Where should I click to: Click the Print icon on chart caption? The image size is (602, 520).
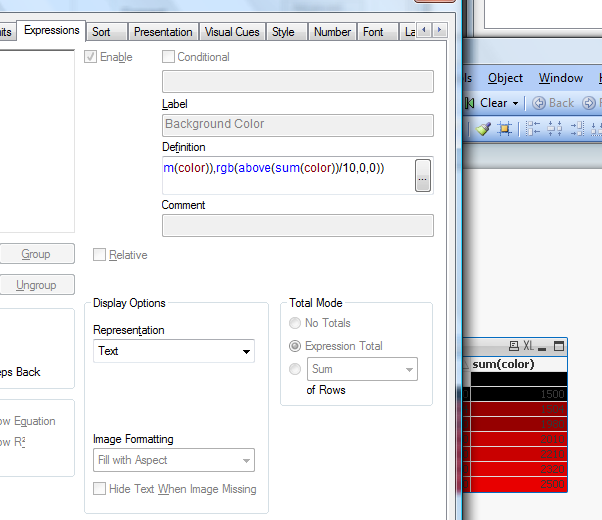tap(514, 346)
